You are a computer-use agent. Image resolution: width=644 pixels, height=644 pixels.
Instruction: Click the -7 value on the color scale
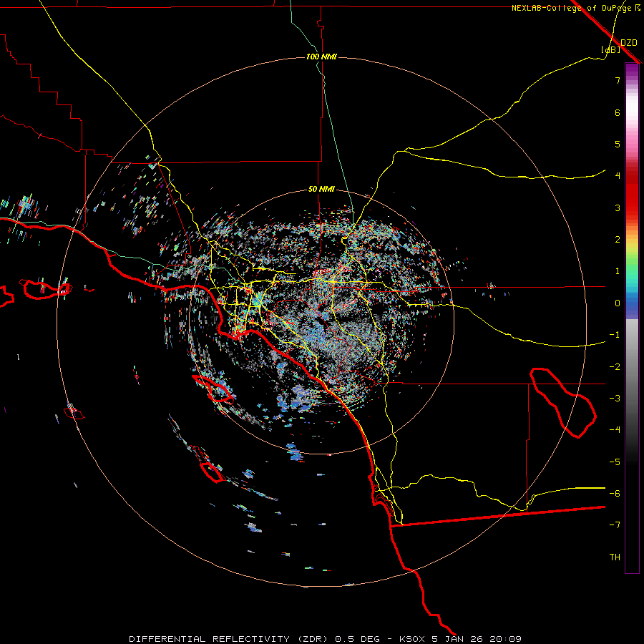615,525
